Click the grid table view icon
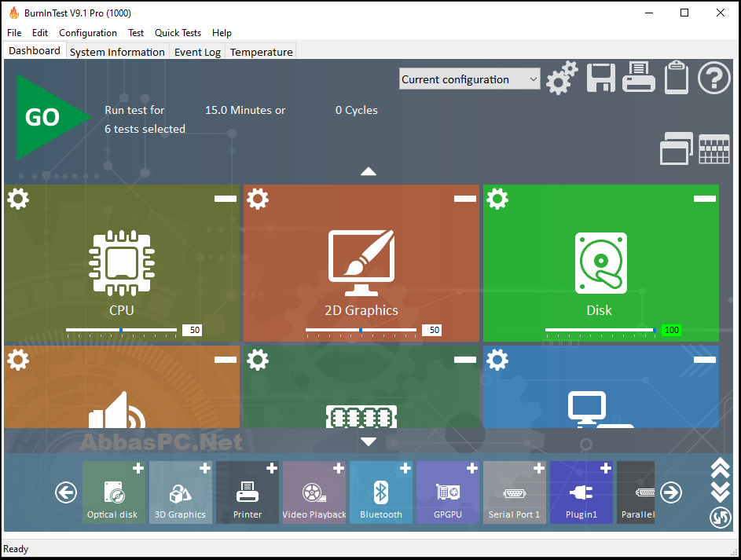Viewport: 741px width, 560px height. pyautogui.click(x=714, y=149)
